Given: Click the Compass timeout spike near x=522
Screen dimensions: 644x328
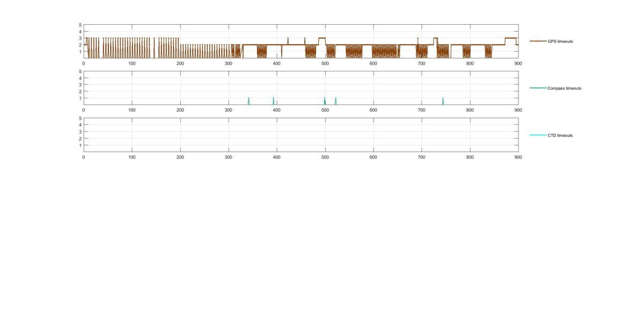Looking at the screenshot, I should pyautogui.click(x=335, y=101).
